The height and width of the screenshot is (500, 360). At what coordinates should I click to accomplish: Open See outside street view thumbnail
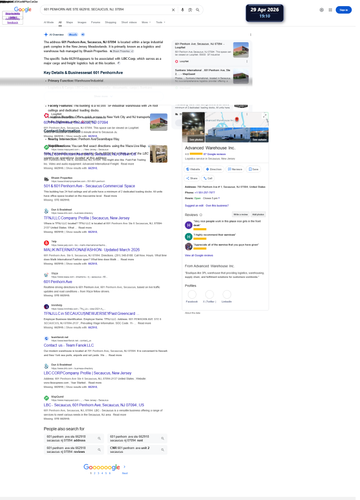(259, 135)
